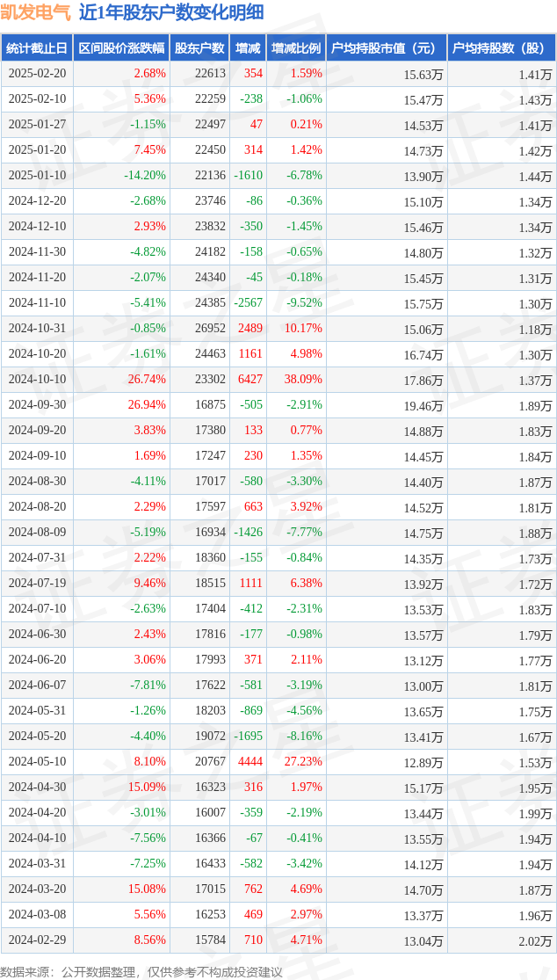Select the -14.20% price change cell
Viewport: 557px width, 980px height.
[145, 176]
